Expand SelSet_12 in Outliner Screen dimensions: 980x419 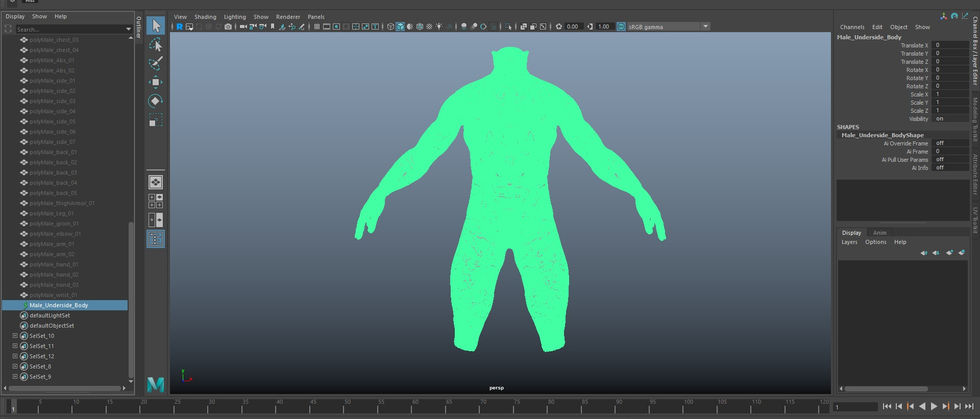tap(15, 356)
